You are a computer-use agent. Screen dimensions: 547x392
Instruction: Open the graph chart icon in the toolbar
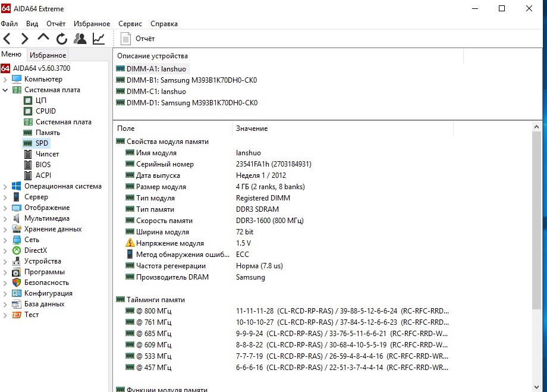pos(99,39)
